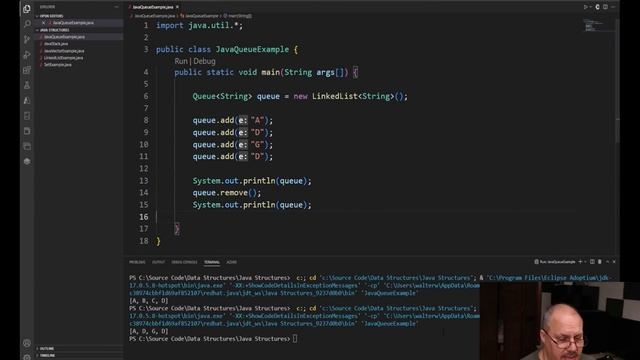
Task: Click the [A, D, G, D] terminal output
Action: (x=149, y=331)
